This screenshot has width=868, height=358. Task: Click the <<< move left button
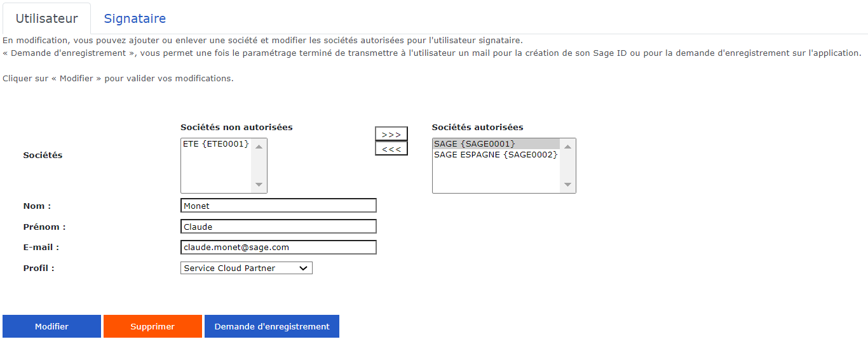(x=391, y=149)
